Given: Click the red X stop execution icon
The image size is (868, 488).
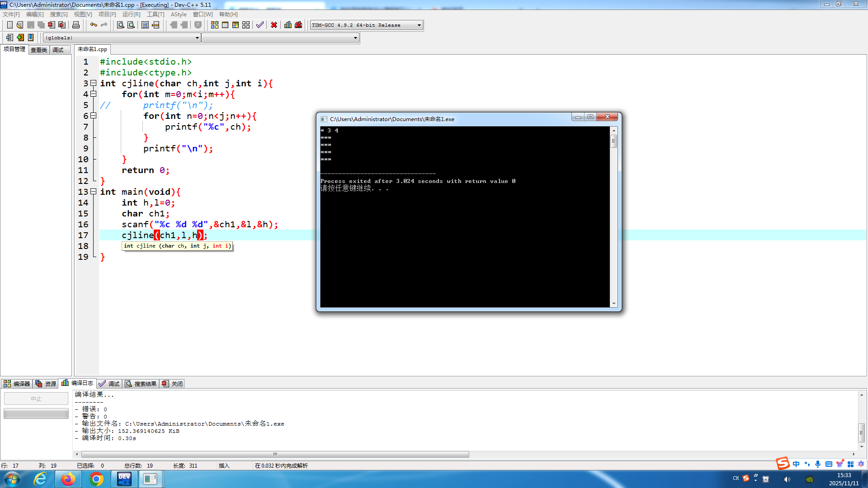Looking at the screenshot, I should (x=274, y=25).
